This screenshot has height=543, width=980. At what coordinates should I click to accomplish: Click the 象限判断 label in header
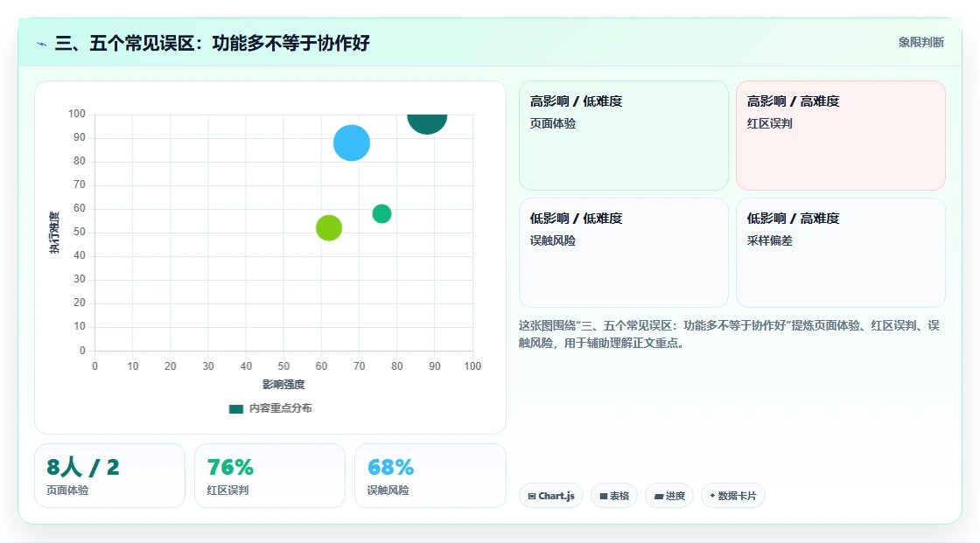(920, 43)
